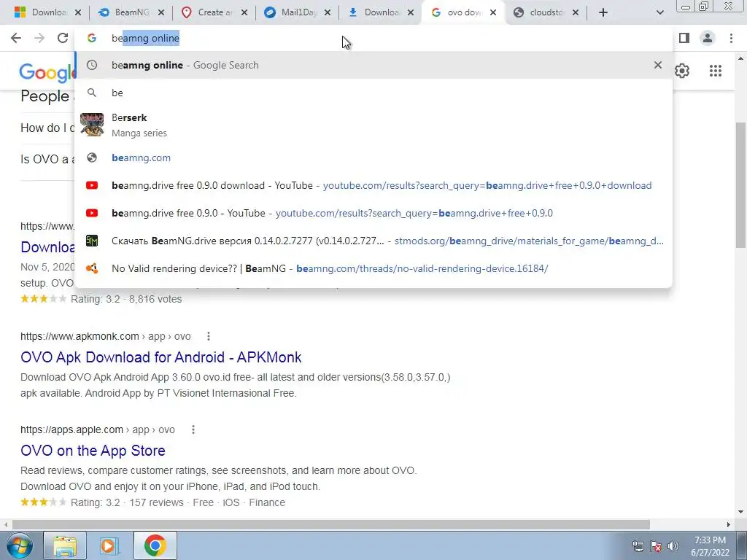Screen dimensions: 747x560
Task: Switch to the cloudsto tab
Action: [x=544, y=12]
